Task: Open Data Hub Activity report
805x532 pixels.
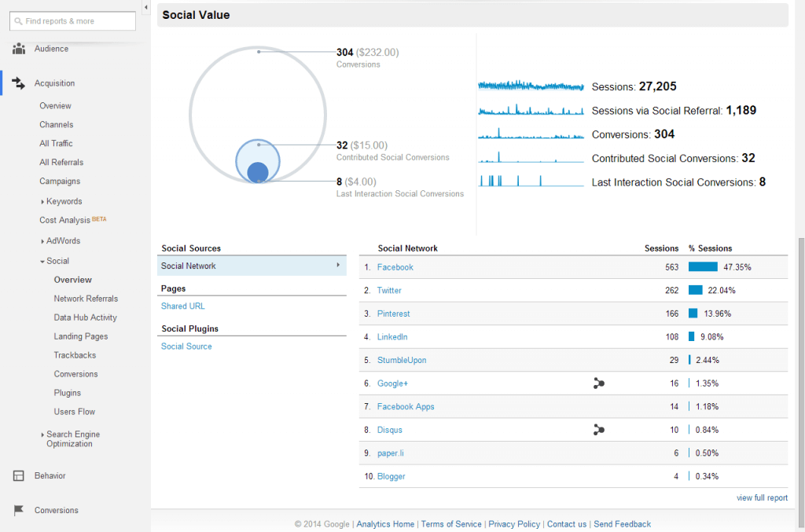Action: tap(85, 317)
